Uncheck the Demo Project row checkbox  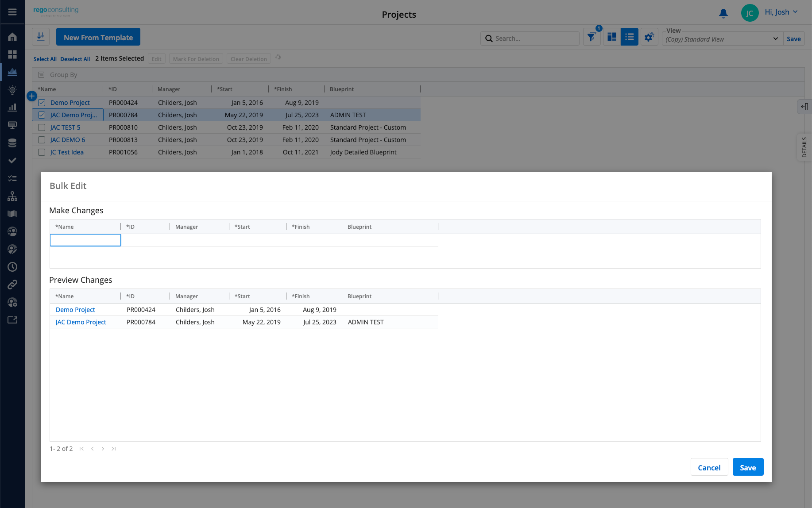[42, 103]
